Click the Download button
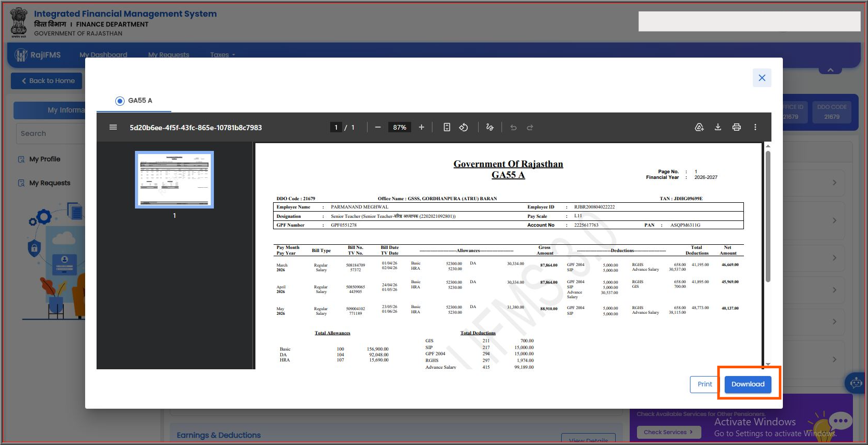Viewport: 868px width, 445px height. click(748, 384)
